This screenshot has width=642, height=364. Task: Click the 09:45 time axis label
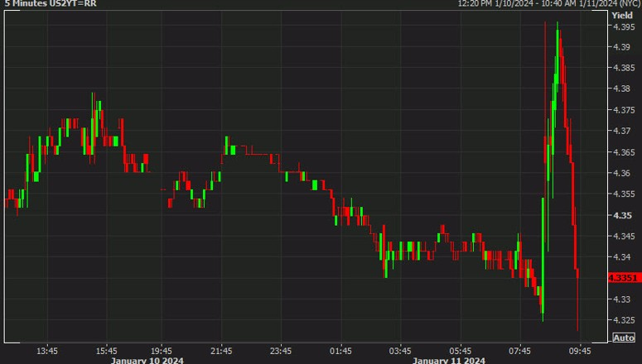click(x=580, y=351)
